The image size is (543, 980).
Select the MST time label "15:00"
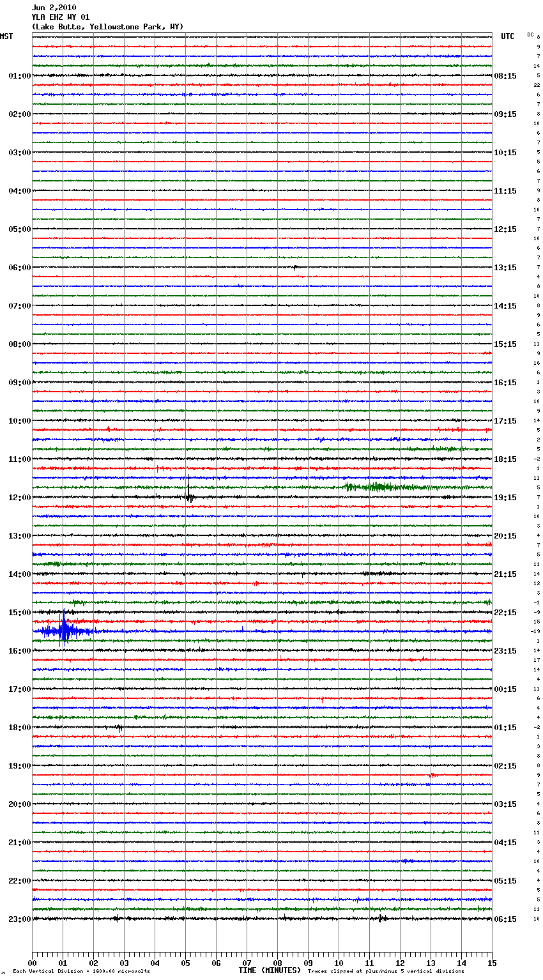pyautogui.click(x=19, y=613)
